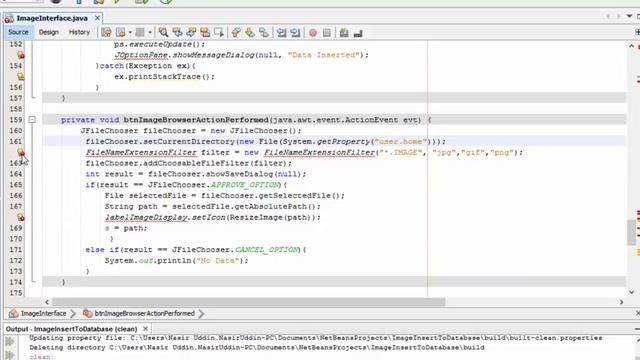Click the "s = path;" statement

[x=126, y=228]
